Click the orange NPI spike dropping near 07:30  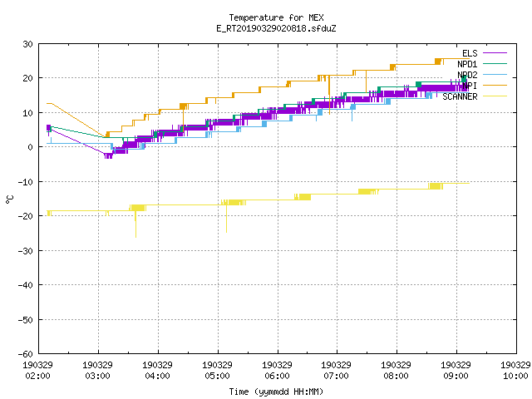366,81
